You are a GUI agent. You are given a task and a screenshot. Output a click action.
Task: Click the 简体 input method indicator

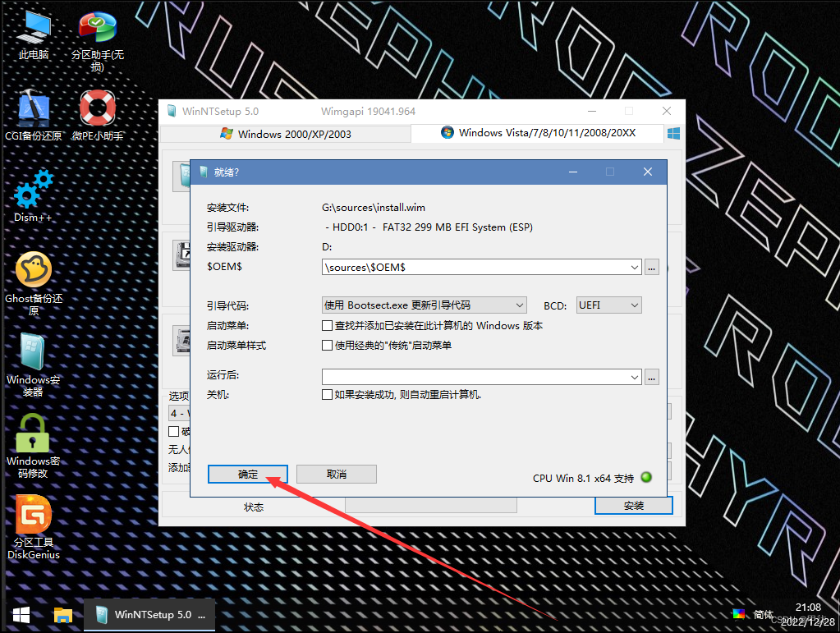tap(763, 614)
